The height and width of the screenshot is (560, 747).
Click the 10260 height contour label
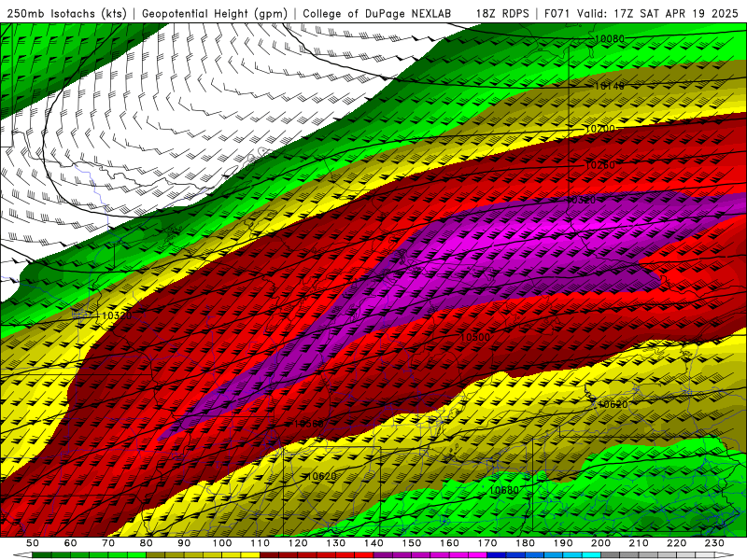click(x=599, y=165)
